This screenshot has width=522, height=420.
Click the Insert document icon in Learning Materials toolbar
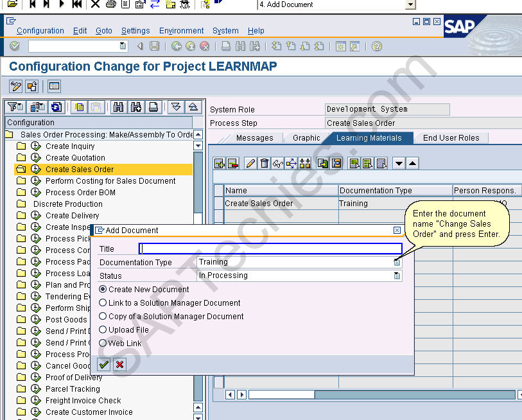(220, 164)
